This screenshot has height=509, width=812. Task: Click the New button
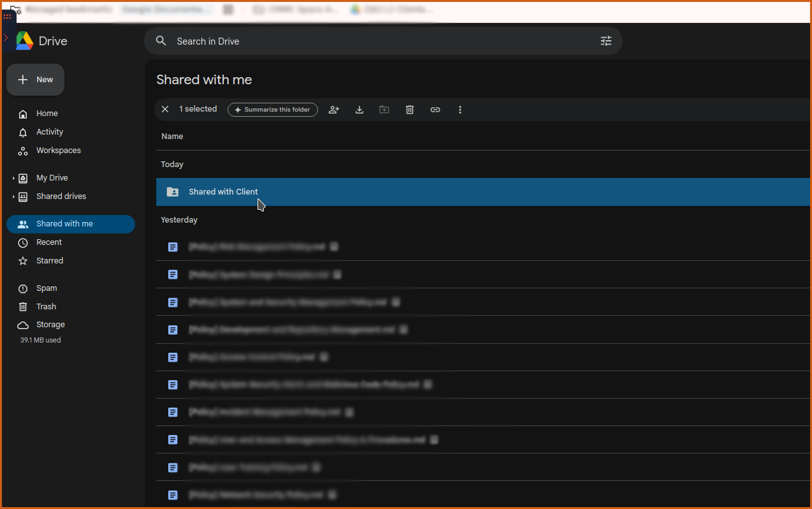[35, 80]
